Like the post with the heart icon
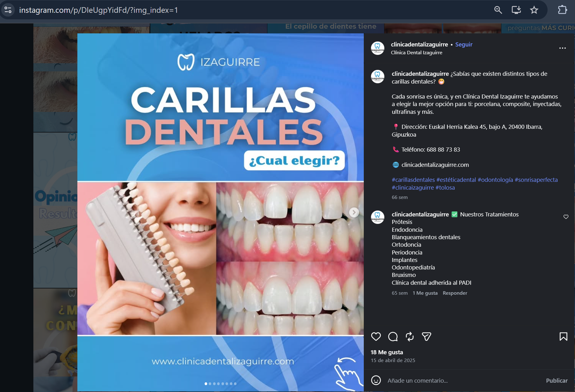 [376, 336]
